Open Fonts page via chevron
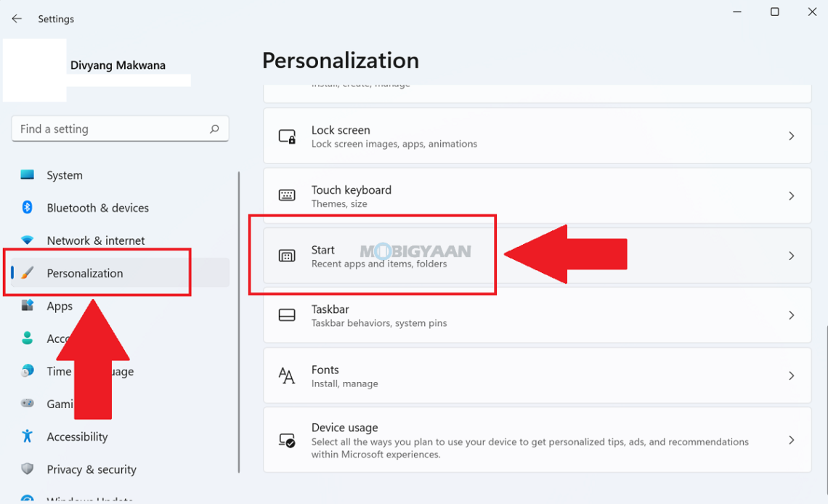The width and height of the screenshot is (828, 504). [791, 375]
